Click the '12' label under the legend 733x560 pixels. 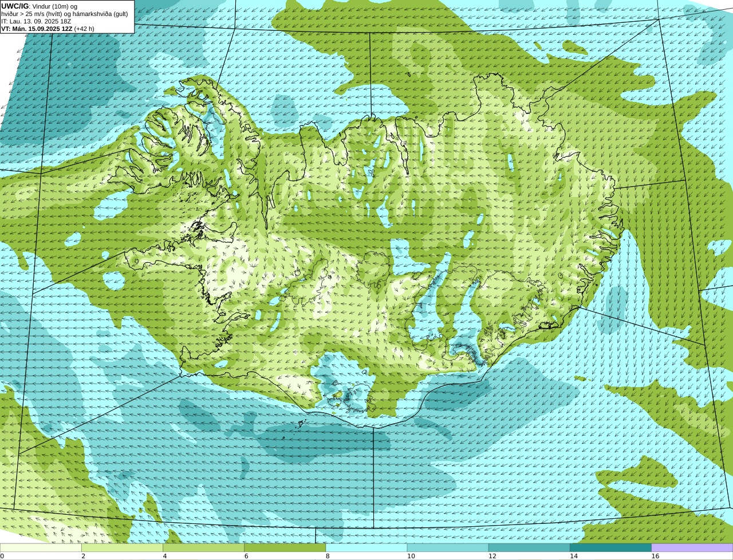pos(492,556)
